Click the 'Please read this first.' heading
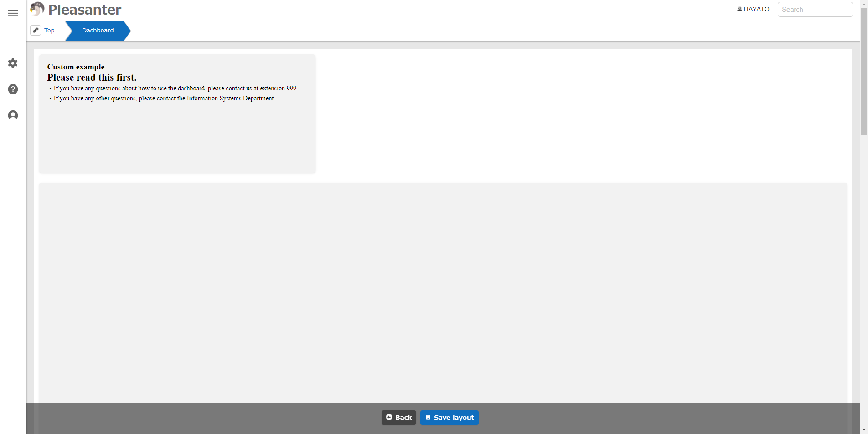The image size is (868, 434). tap(92, 78)
